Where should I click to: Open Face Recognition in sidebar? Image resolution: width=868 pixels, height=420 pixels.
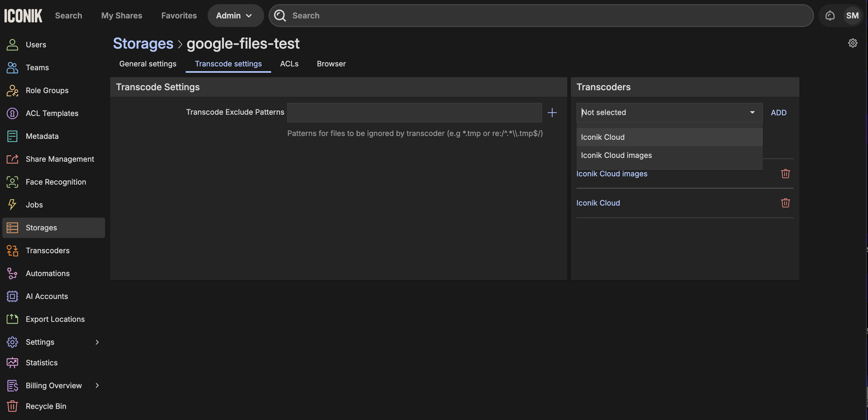(x=56, y=182)
